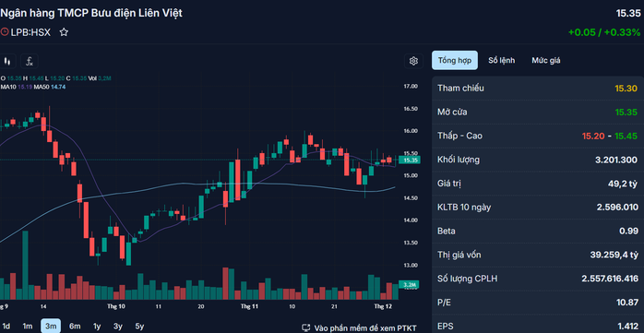The width and height of the screenshot is (644, 333).
Task: Open the Sổ lệnh tab
Action: [x=502, y=60]
